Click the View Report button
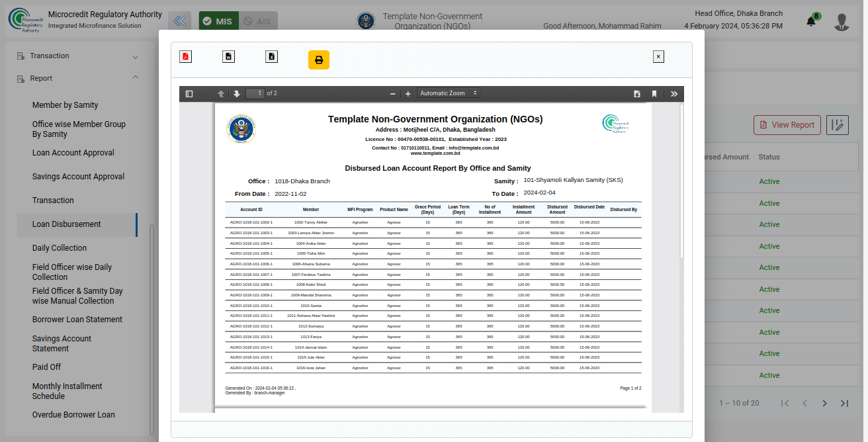Viewport: 868px width, 442px height. click(x=787, y=125)
